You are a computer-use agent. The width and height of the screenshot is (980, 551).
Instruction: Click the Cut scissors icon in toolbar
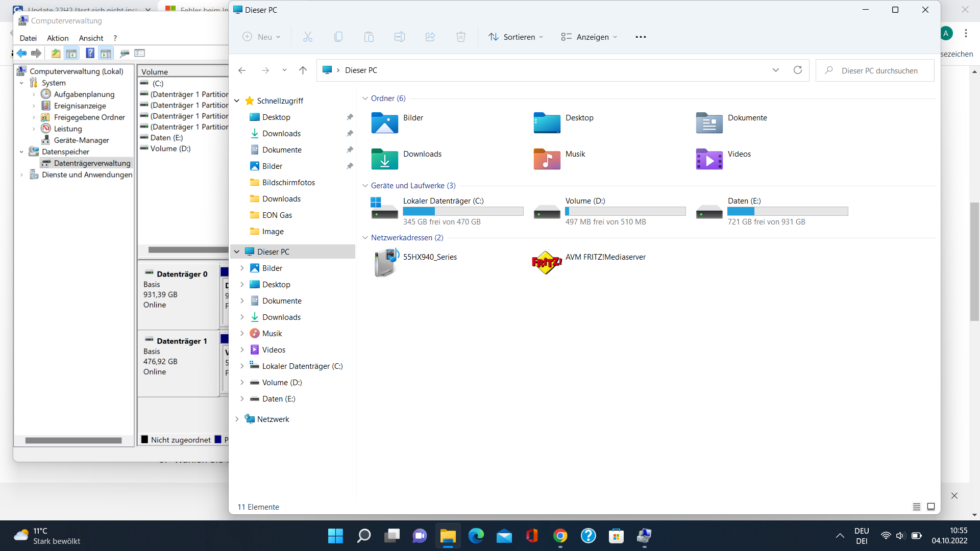(x=307, y=37)
